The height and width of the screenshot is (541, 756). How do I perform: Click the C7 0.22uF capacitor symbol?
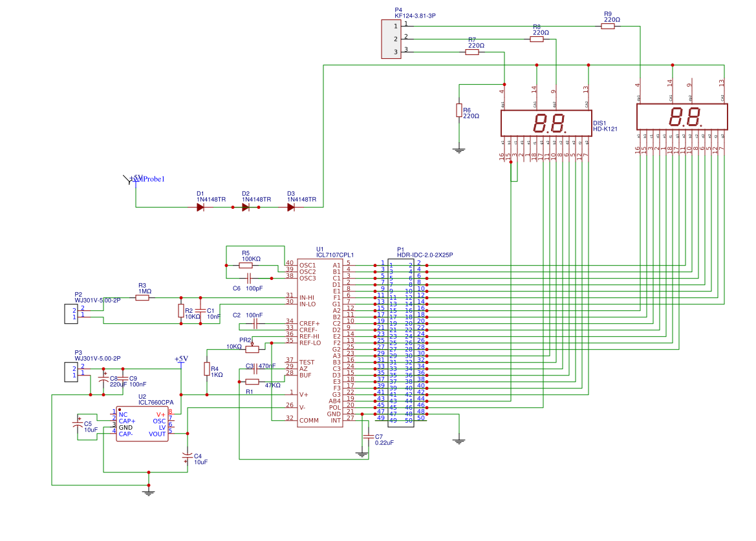tap(368, 437)
